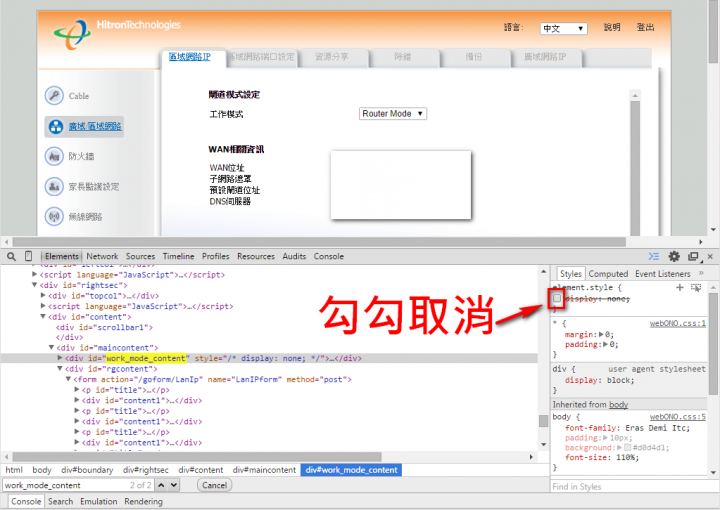Screen dimensions: 720x510
Task: Open the 備份 tab
Action: point(474,57)
